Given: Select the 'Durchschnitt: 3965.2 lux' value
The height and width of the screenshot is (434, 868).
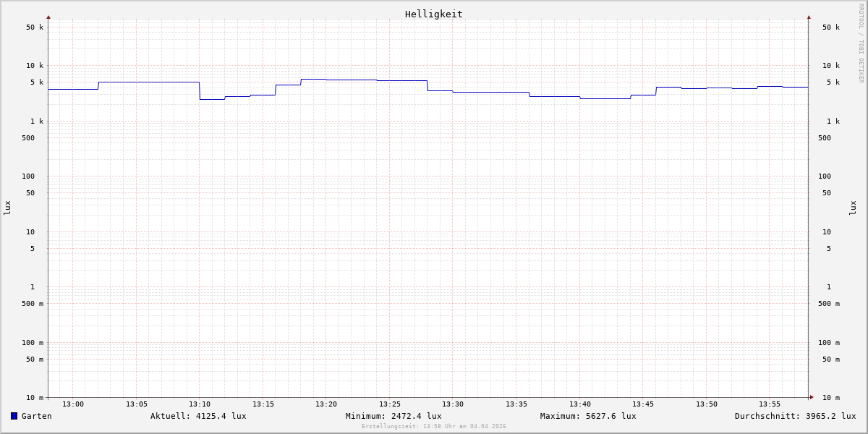Looking at the screenshot, I should [x=796, y=416].
